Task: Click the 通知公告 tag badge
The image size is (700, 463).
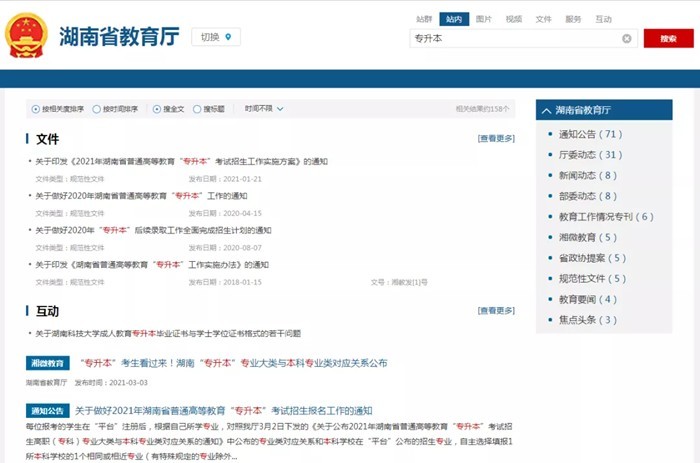Action: click(47, 410)
